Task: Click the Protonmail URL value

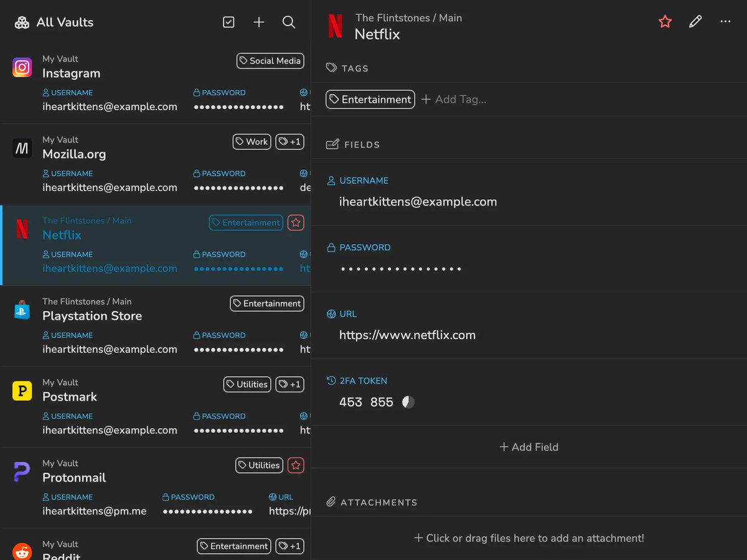Action: [289, 511]
